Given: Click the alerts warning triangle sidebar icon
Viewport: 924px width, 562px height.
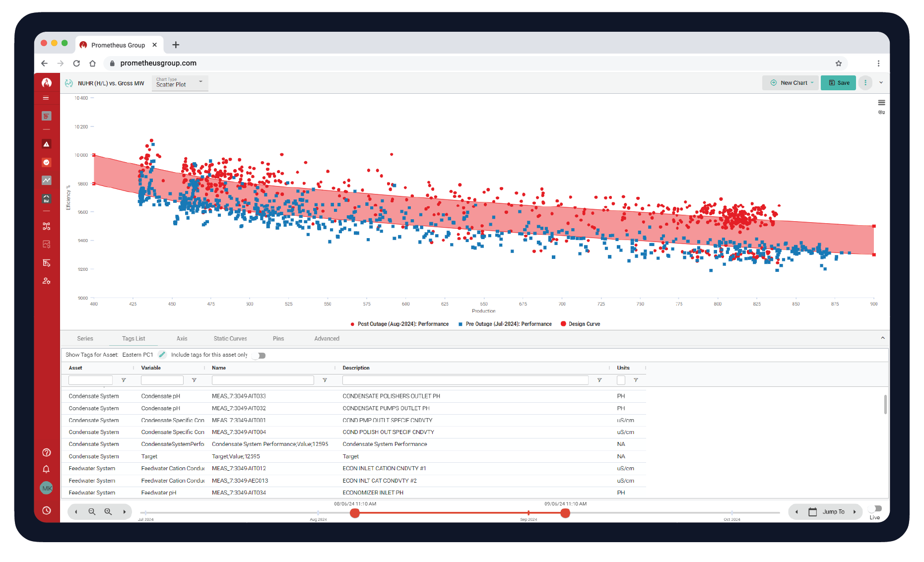Looking at the screenshot, I should coord(46,144).
